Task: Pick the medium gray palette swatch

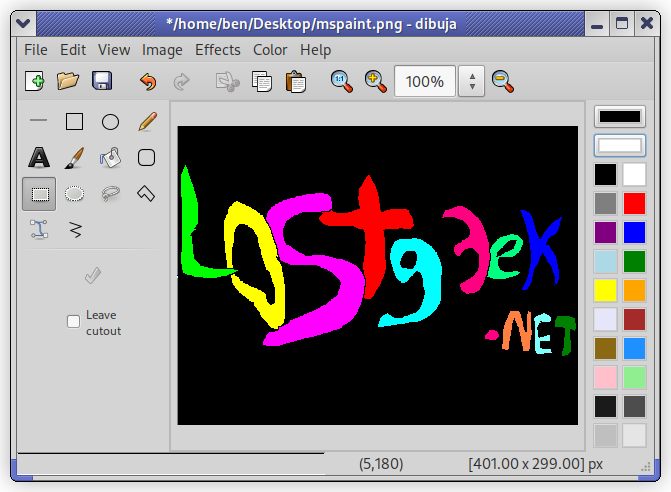Action: point(605,203)
